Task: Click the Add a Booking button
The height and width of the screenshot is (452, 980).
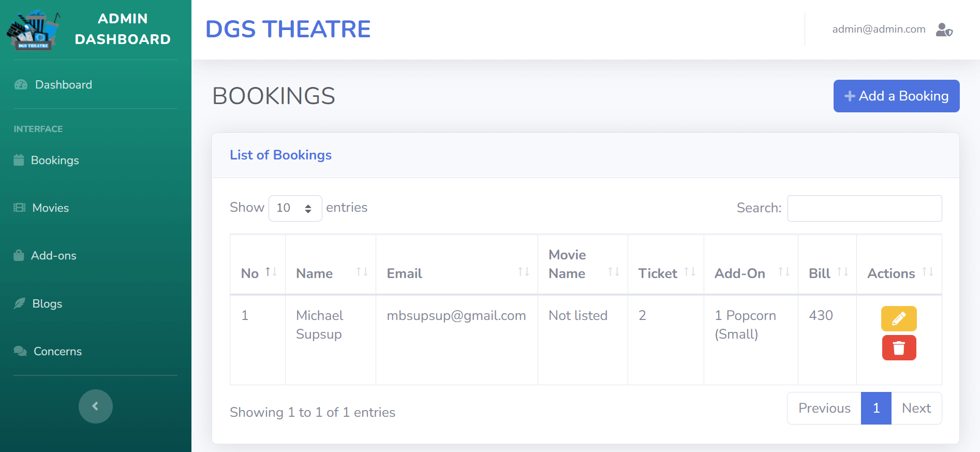Action: click(896, 96)
